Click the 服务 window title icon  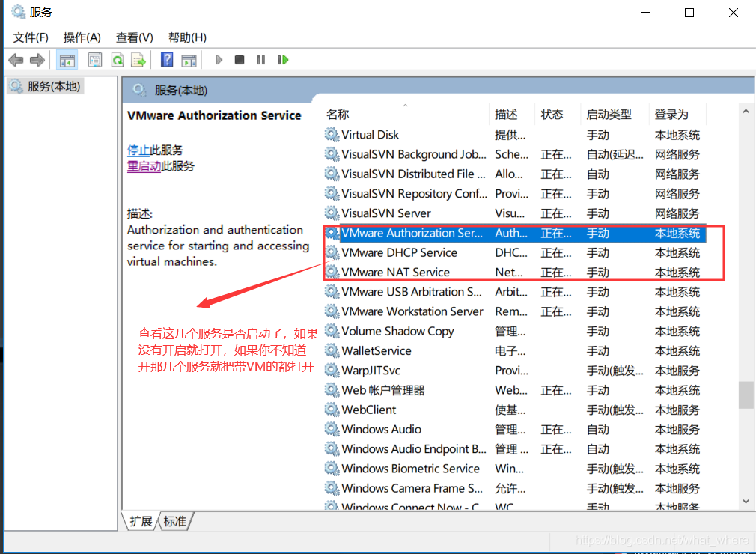click(18, 12)
